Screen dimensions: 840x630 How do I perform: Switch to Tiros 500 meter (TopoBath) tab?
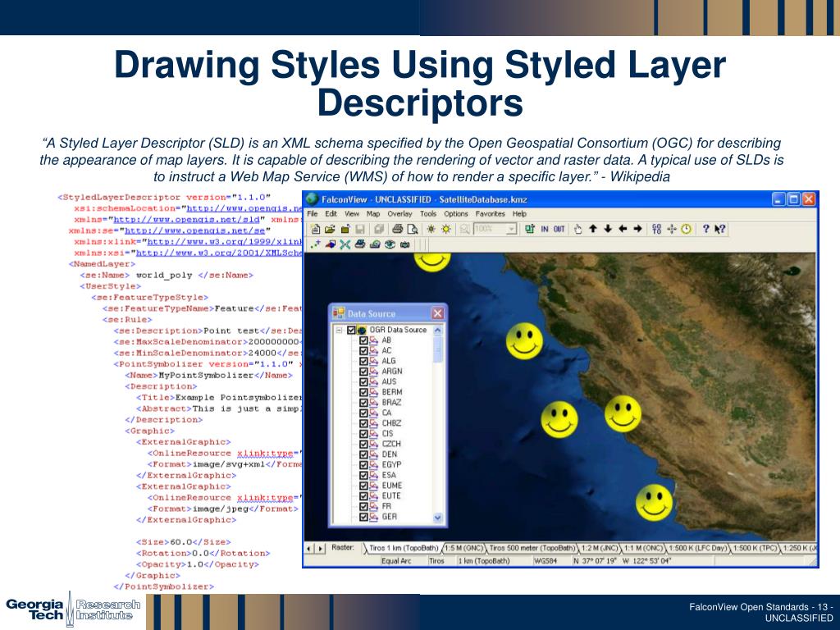pos(532,548)
